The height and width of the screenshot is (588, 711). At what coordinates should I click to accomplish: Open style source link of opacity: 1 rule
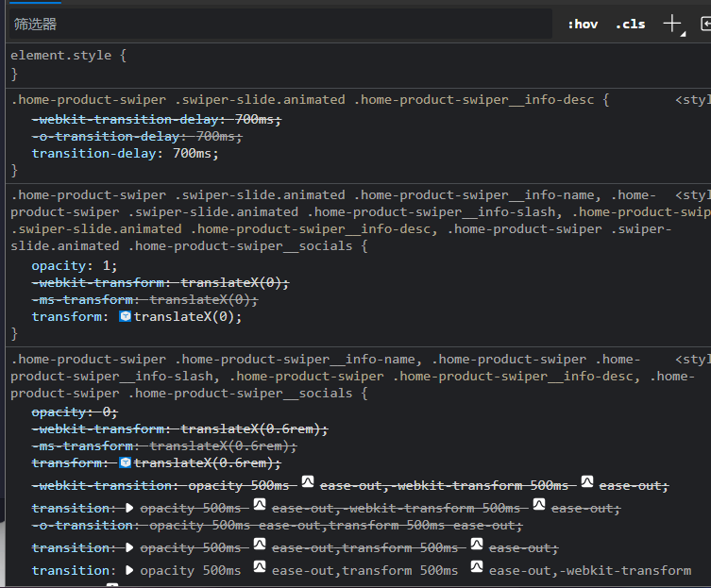coord(694,195)
